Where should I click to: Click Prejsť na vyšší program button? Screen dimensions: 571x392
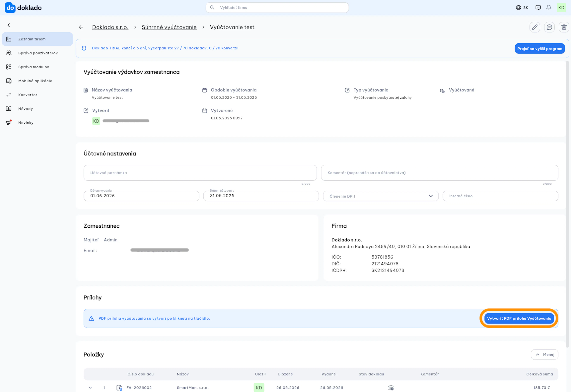click(x=540, y=49)
